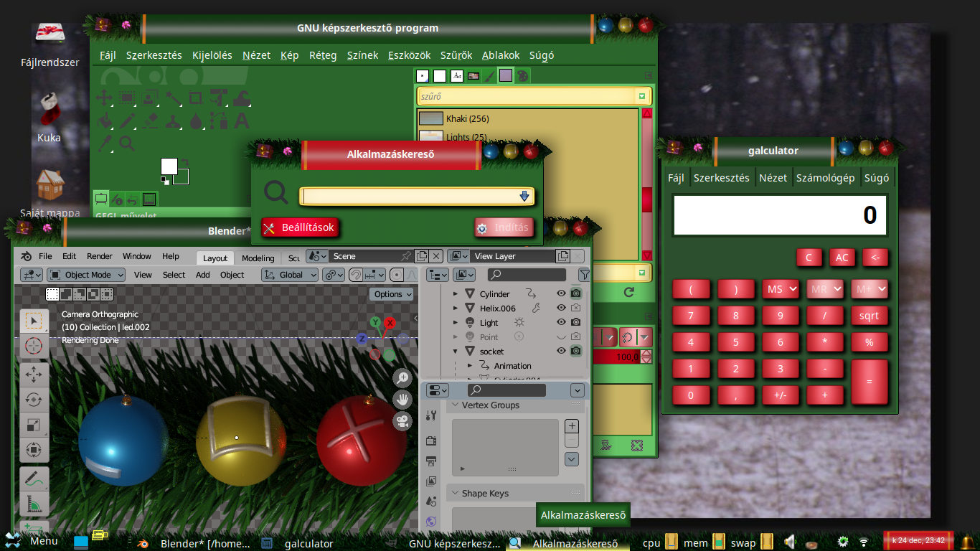Select the Khaki (256) palette entry
This screenshot has width=980, height=551.
pos(528,118)
